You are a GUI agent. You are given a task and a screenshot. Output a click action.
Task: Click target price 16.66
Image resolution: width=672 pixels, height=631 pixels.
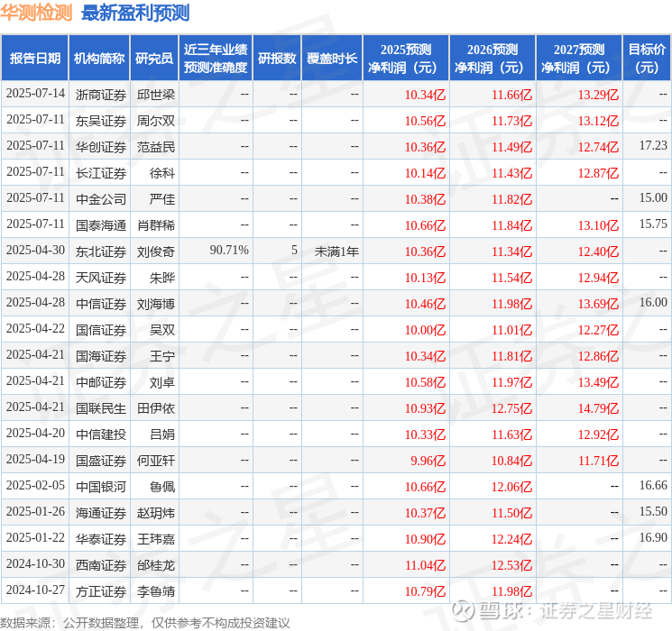click(653, 485)
